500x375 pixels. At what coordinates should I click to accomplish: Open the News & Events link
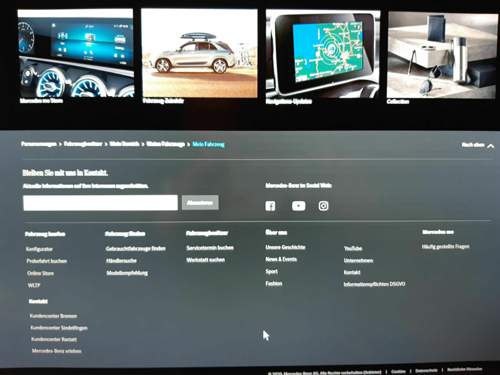(281, 259)
